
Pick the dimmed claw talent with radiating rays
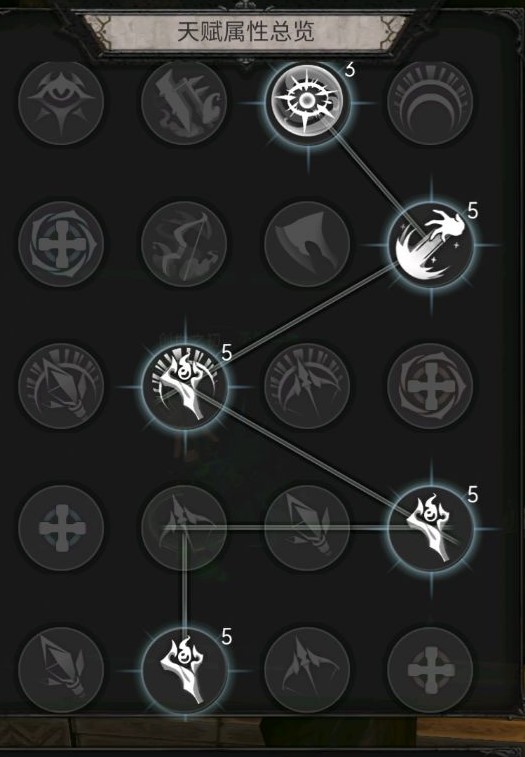pos(307,386)
